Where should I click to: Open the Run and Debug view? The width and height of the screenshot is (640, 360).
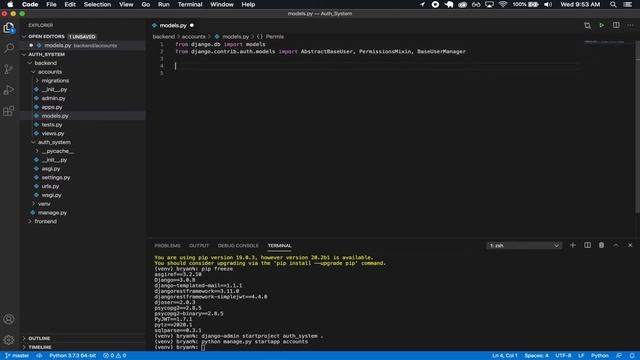click(9, 90)
